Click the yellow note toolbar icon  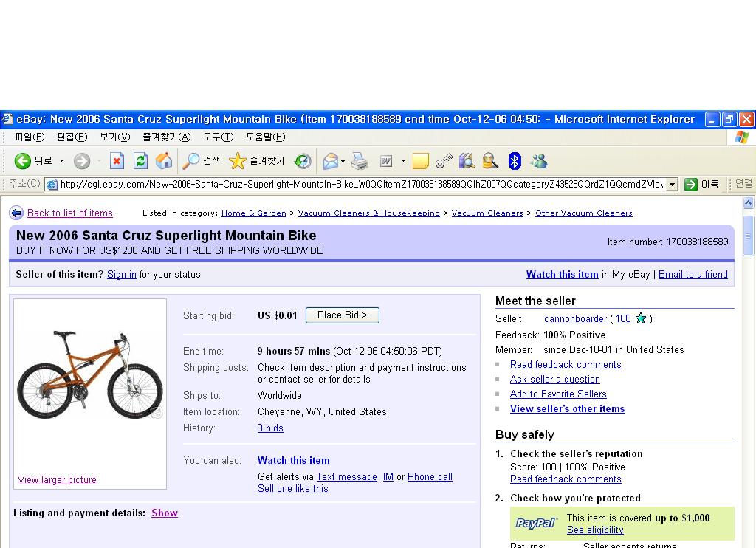(x=420, y=161)
